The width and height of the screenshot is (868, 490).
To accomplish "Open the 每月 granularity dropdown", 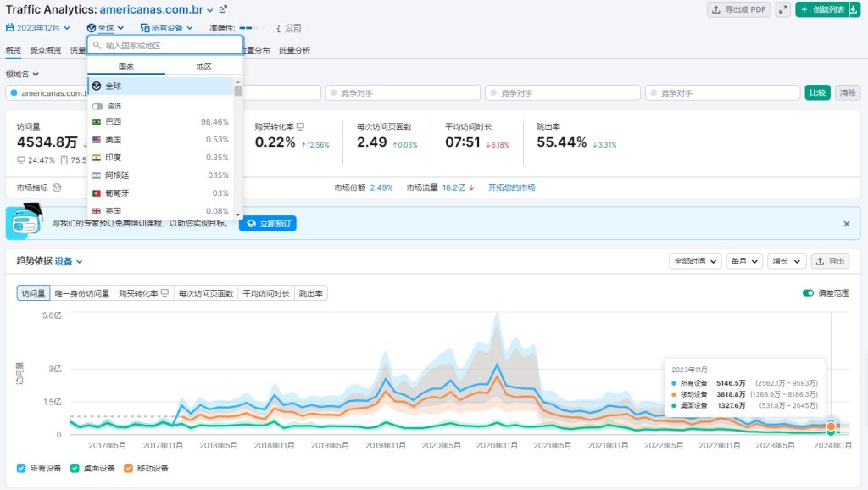I will (743, 261).
